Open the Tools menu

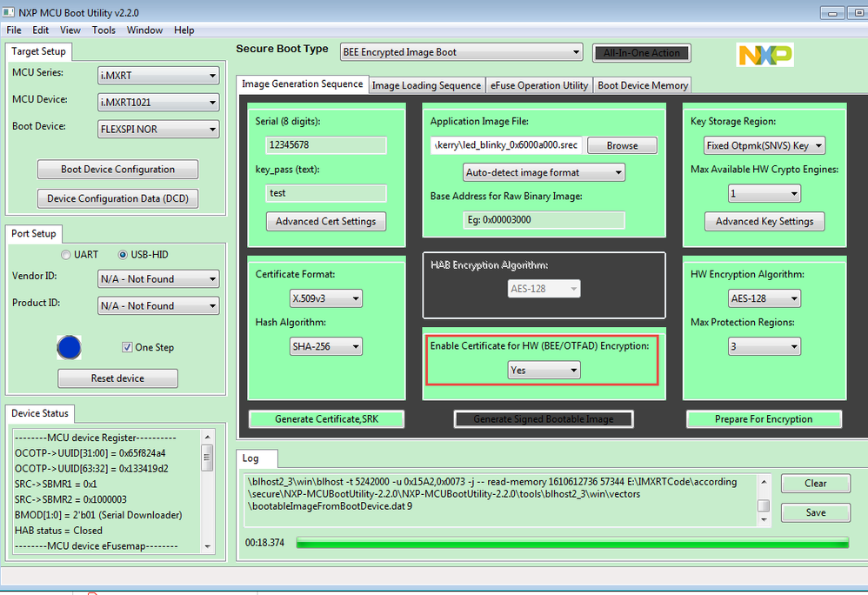click(x=103, y=30)
